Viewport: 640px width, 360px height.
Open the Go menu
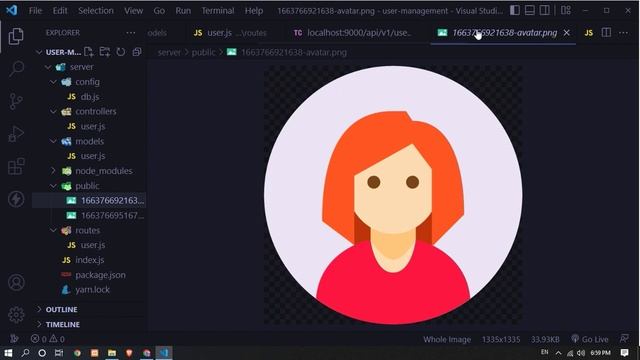(x=159, y=11)
